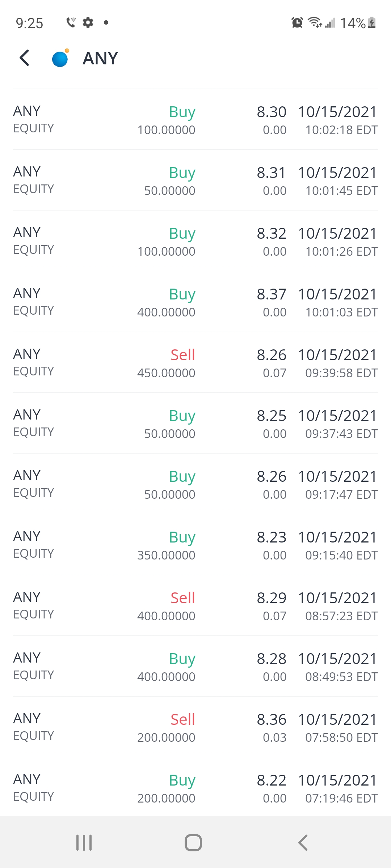Tap the alarm icon in status bar
This screenshot has height=868, width=391.
pyautogui.click(x=297, y=23)
